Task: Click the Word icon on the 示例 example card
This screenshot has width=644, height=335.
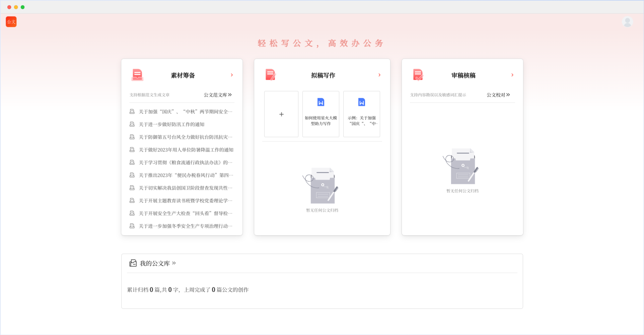Action: coord(361,103)
